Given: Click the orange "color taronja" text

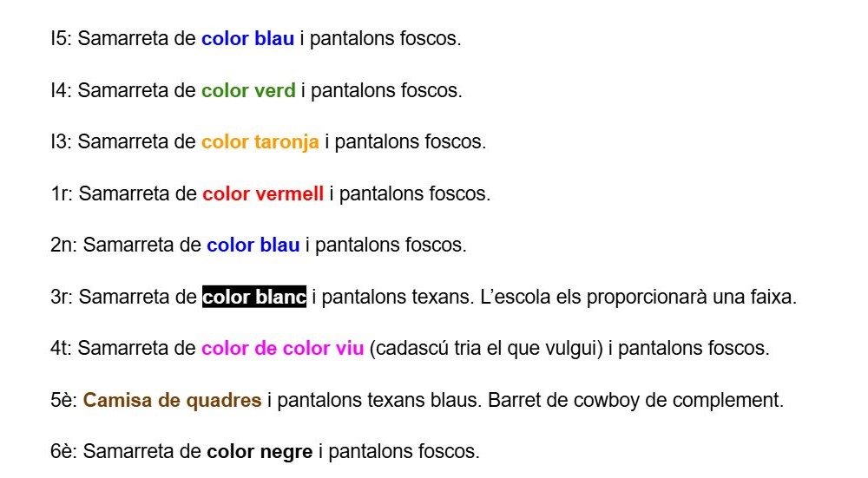Looking at the screenshot, I should coord(260,142).
